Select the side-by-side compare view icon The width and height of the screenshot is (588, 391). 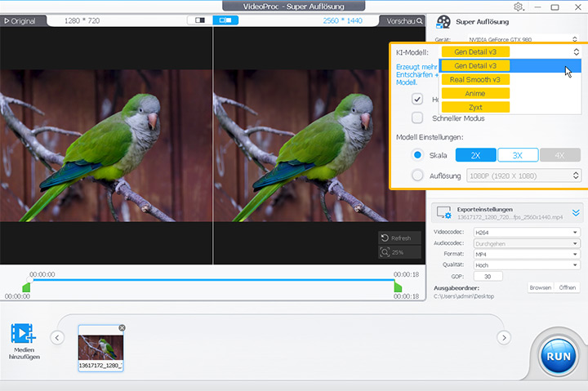[225, 20]
